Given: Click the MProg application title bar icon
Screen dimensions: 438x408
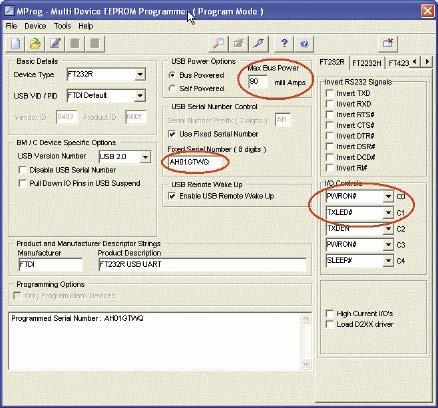Looking at the screenshot, I should (9, 11).
